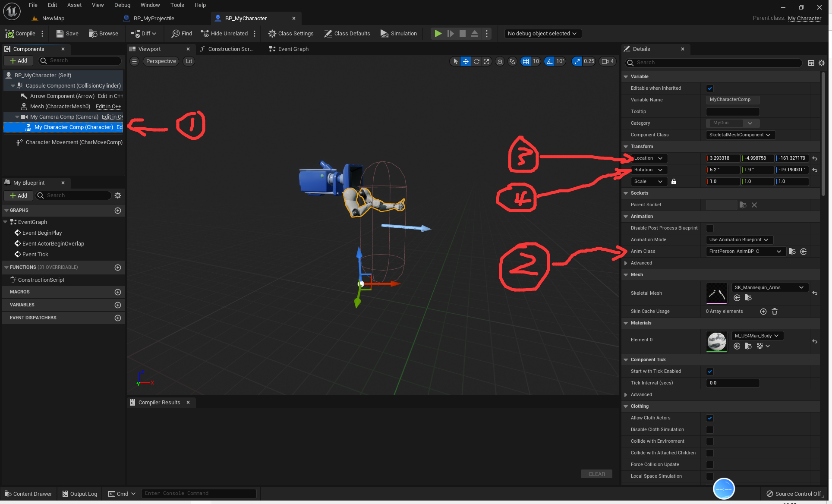Lock uniform scale in the Transform section

pyautogui.click(x=674, y=181)
